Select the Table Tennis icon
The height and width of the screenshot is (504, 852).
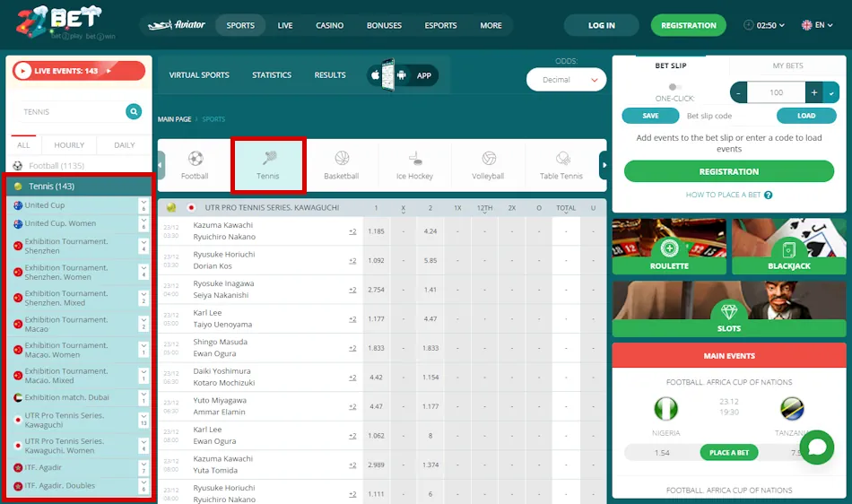(x=562, y=158)
